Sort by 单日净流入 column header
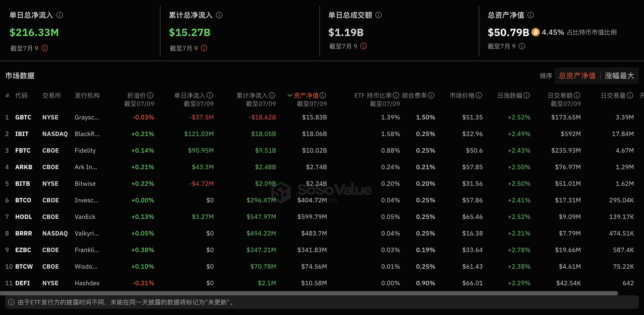 click(x=190, y=96)
